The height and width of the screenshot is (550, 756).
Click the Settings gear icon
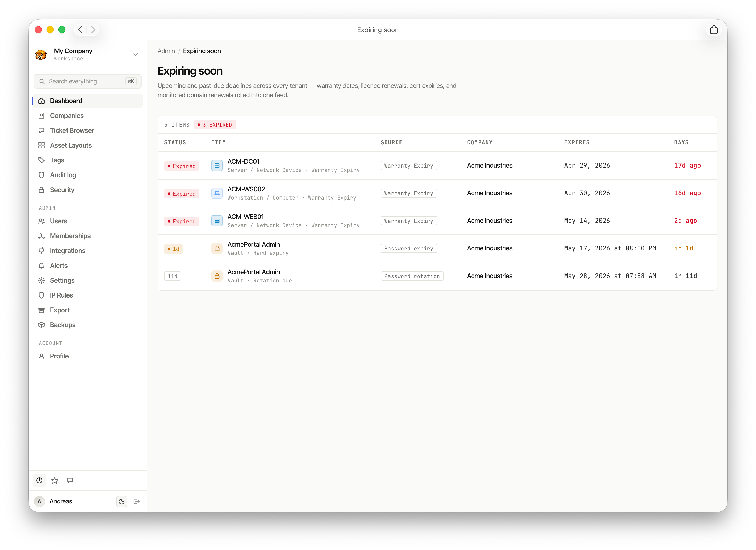pyautogui.click(x=41, y=280)
